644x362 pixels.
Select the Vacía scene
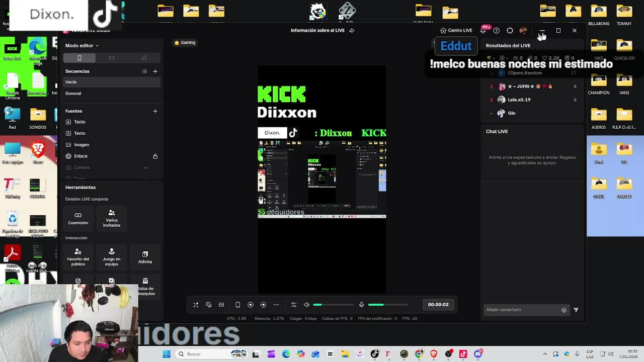point(112,82)
